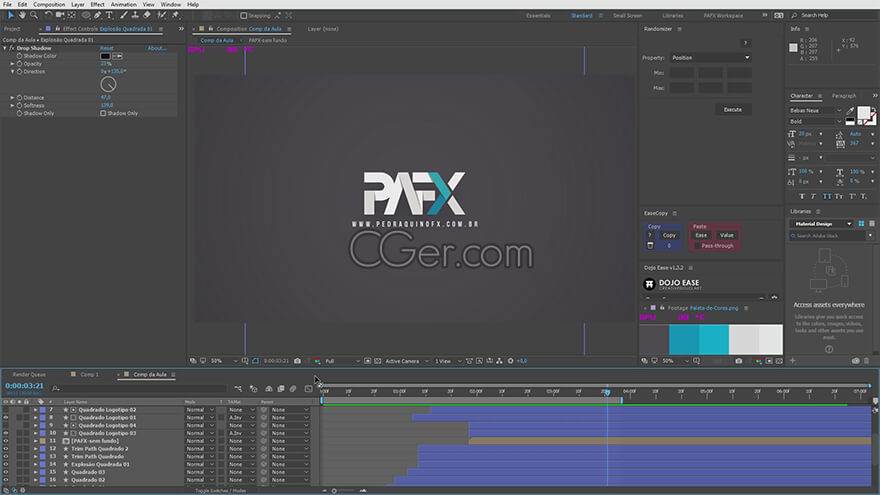The height and width of the screenshot is (495, 880).
Task: Select the Unified Camera tool
Action: point(60,15)
